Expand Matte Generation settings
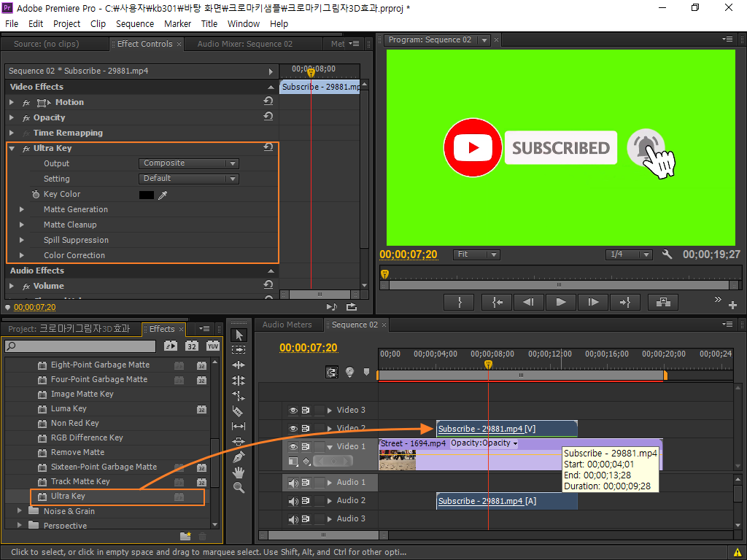The image size is (747, 560). click(21, 209)
